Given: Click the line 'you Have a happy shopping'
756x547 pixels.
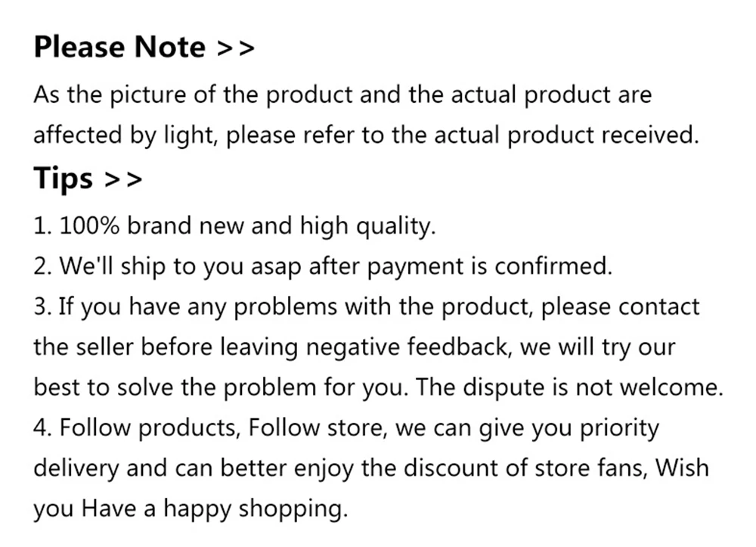Looking at the screenshot, I should click(191, 509).
